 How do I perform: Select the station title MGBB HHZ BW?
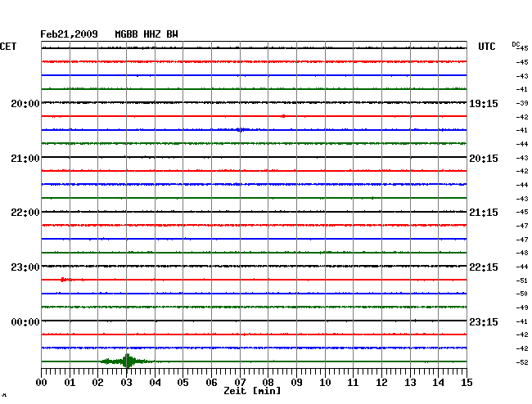(x=147, y=34)
